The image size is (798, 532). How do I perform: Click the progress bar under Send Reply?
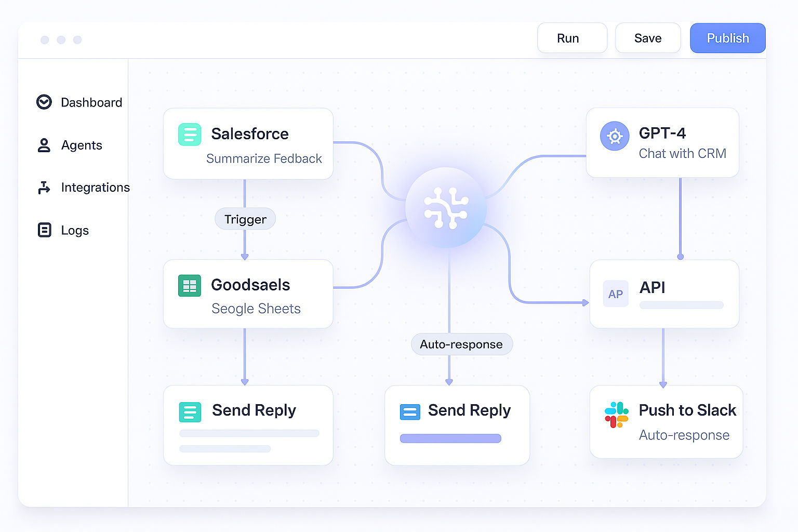(450, 438)
